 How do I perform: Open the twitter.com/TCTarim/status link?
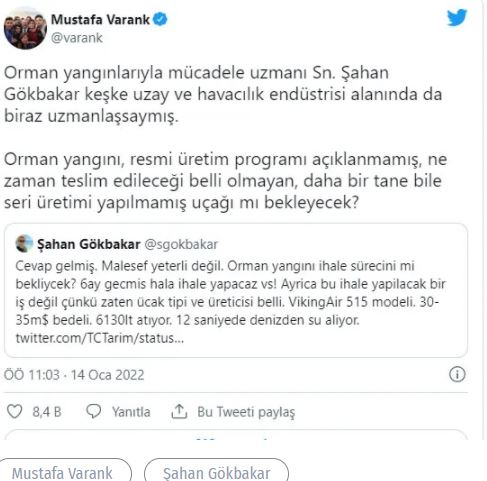click(x=100, y=338)
